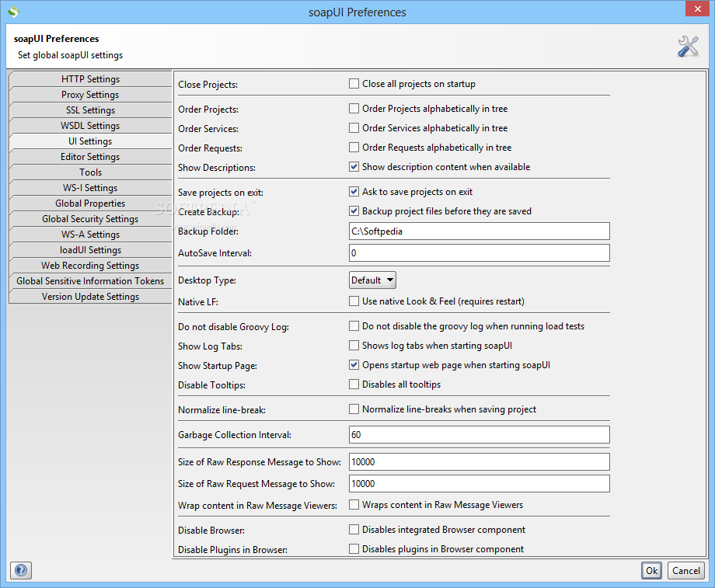The height and width of the screenshot is (588, 715).
Task: Close the soapUI Preferences window
Action: click(x=698, y=9)
